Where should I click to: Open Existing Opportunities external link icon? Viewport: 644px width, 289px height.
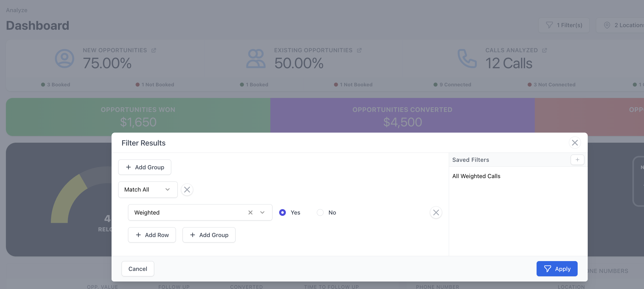359,50
